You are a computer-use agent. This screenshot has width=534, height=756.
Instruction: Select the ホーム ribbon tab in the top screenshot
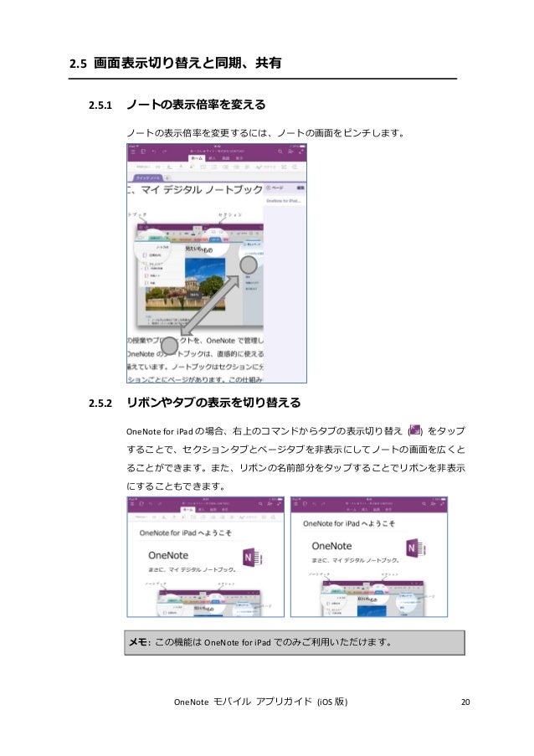coord(198,158)
